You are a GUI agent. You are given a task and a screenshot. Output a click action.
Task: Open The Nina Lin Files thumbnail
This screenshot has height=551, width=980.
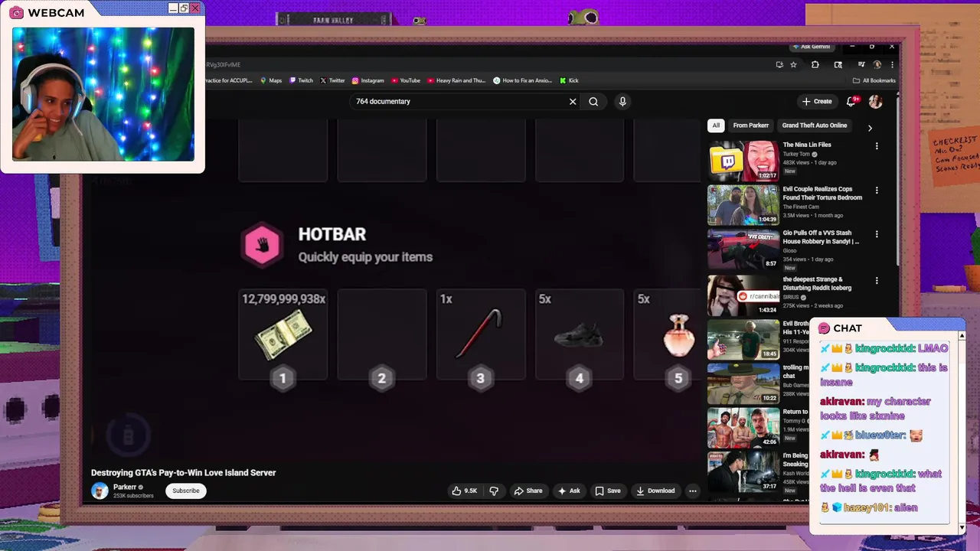[743, 160]
